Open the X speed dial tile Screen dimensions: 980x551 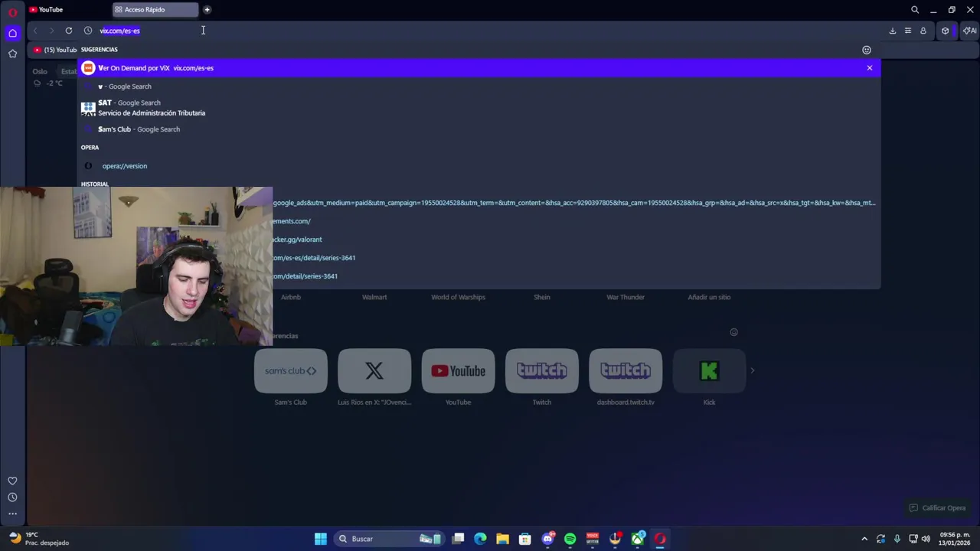pos(374,371)
